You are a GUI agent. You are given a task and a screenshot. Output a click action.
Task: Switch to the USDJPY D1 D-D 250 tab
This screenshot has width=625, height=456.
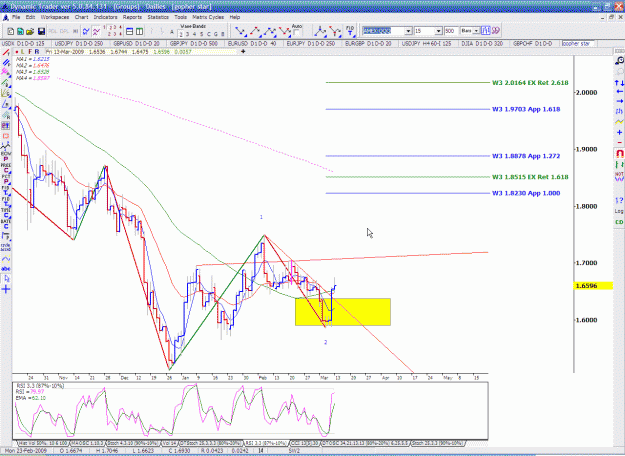(x=79, y=43)
